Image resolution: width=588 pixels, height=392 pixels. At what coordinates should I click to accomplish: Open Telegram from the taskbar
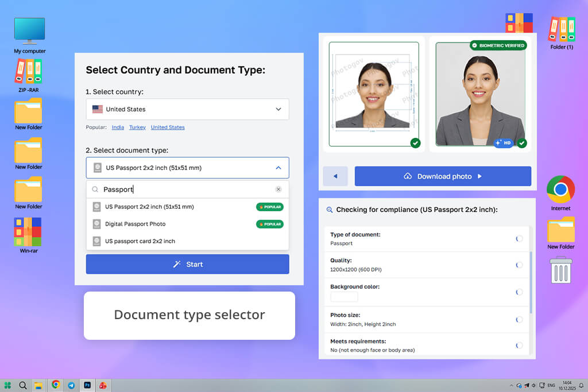(x=71, y=385)
